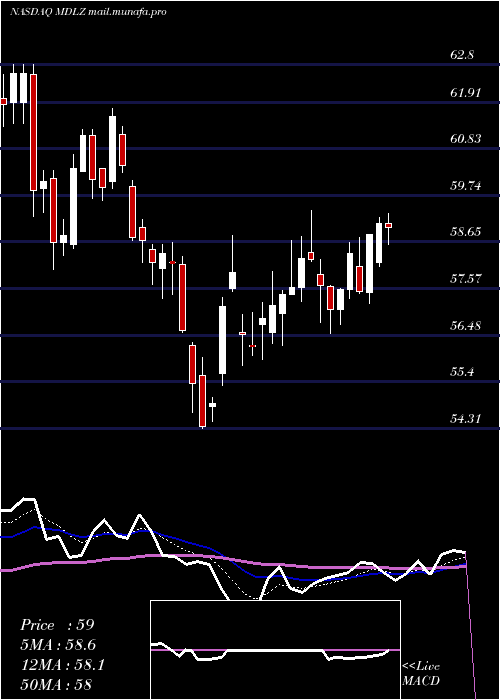The width and height of the screenshot is (500, 700).
Task: Select the 61.91 price level label
Action: pos(466,93)
